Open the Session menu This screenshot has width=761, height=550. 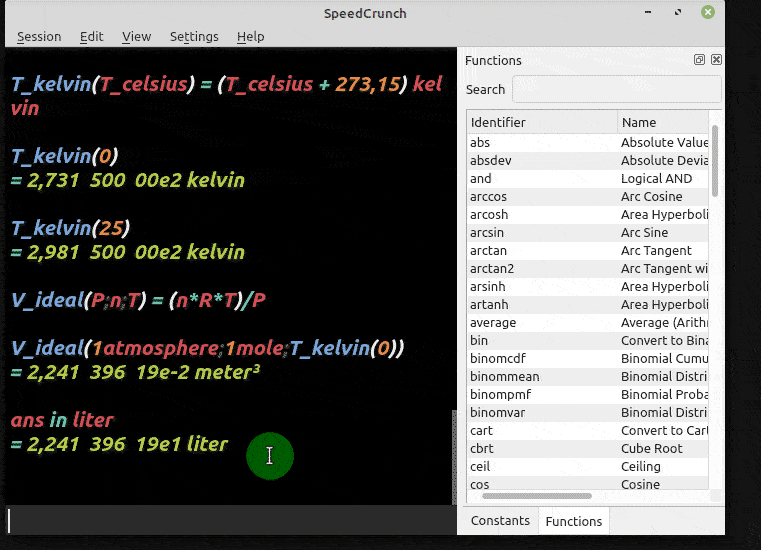pyautogui.click(x=39, y=36)
